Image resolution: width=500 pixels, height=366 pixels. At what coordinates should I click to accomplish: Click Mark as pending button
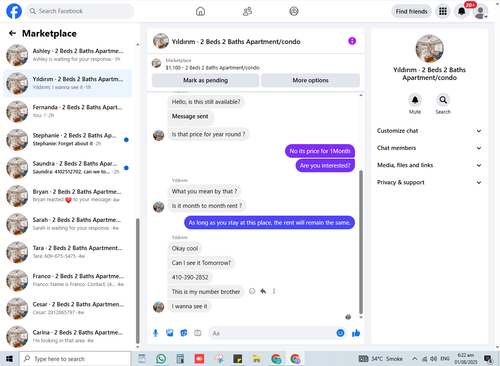coord(205,80)
